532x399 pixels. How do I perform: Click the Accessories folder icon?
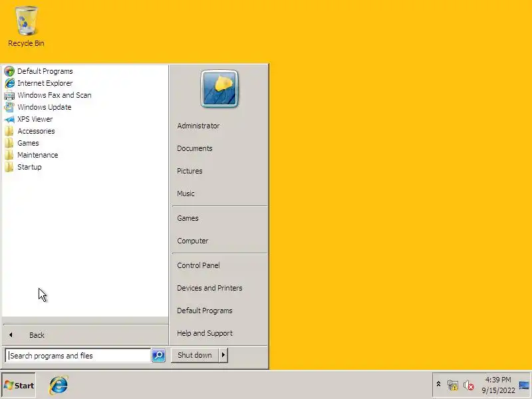(x=9, y=131)
